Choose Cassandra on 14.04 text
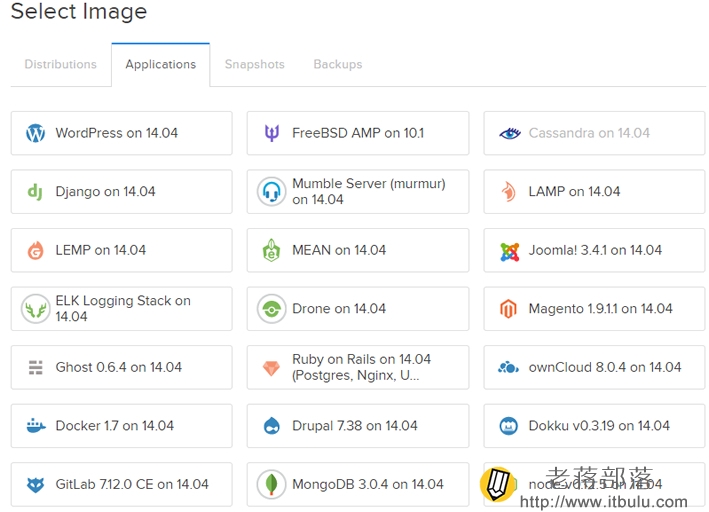Viewport: 709px width, 512px height. tap(589, 133)
